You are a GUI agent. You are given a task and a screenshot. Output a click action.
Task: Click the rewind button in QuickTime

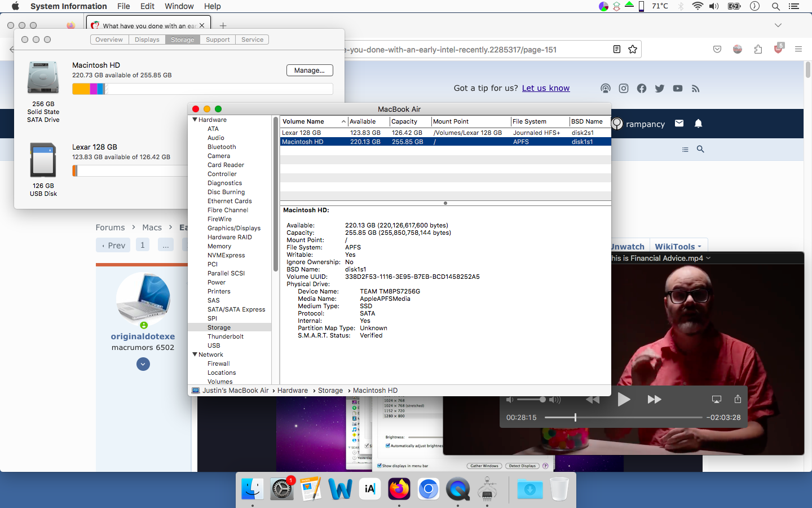(x=593, y=399)
